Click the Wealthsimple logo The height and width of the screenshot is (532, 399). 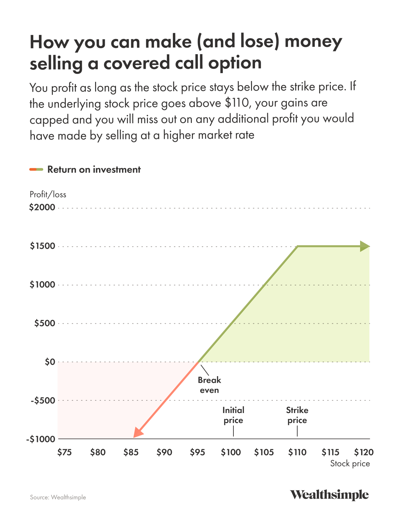tap(329, 495)
